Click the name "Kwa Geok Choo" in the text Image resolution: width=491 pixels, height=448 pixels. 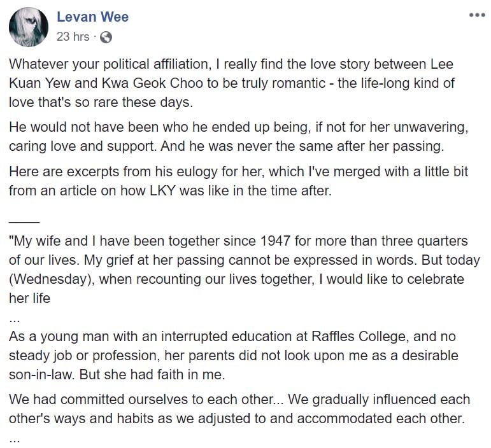[x=118, y=83]
